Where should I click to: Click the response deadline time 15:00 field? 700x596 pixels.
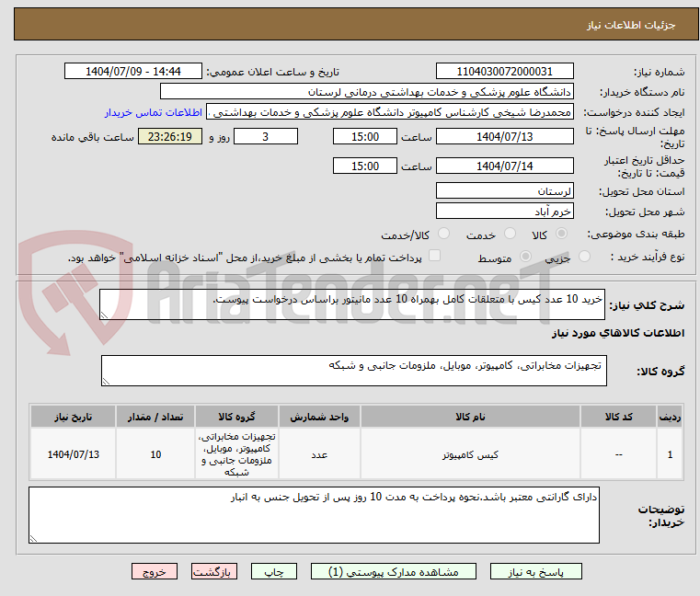(x=365, y=137)
